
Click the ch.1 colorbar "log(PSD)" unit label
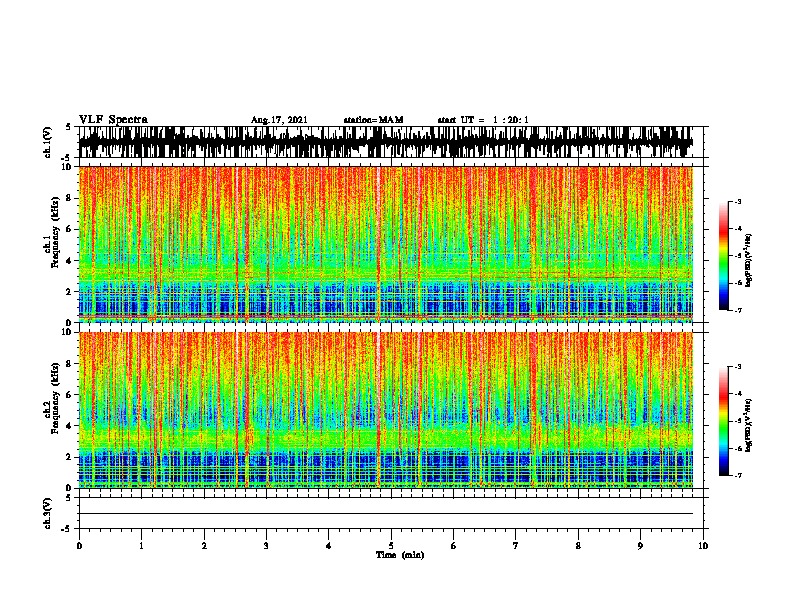[x=749, y=261]
